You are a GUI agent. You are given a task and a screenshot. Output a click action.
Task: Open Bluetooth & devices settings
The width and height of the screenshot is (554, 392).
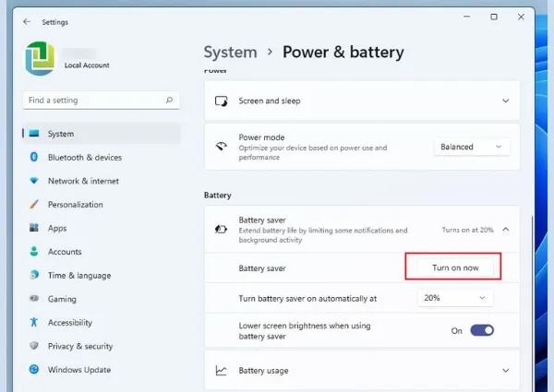[x=102, y=157]
